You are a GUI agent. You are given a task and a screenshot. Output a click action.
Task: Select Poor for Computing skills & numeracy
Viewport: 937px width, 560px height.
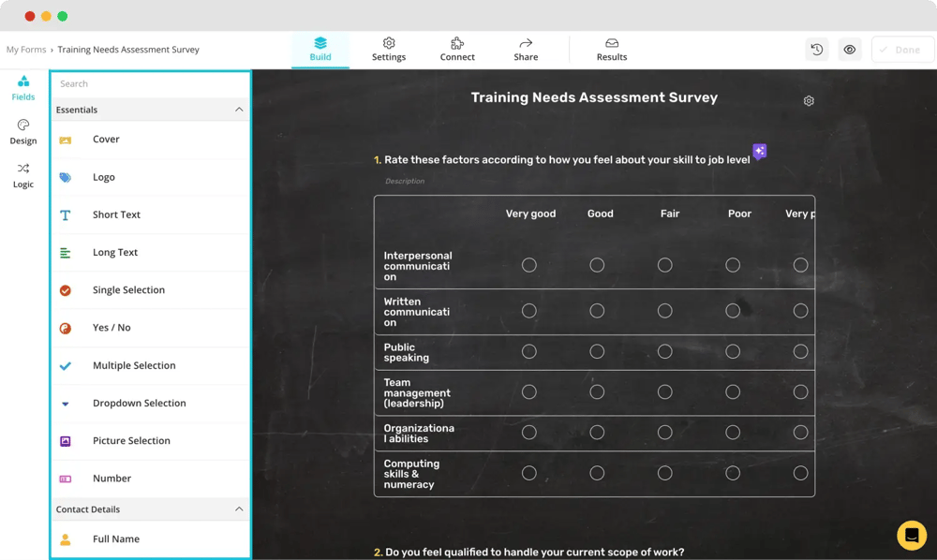(x=733, y=474)
